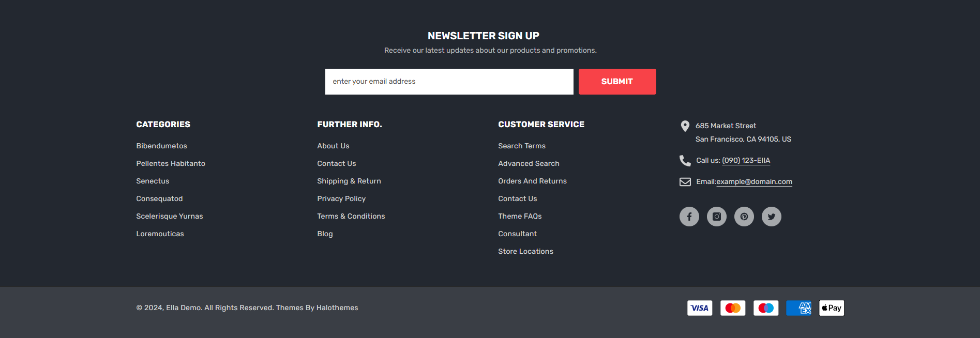Open the Pinterest social icon
Image resolution: width=980 pixels, height=338 pixels.
(x=744, y=217)
